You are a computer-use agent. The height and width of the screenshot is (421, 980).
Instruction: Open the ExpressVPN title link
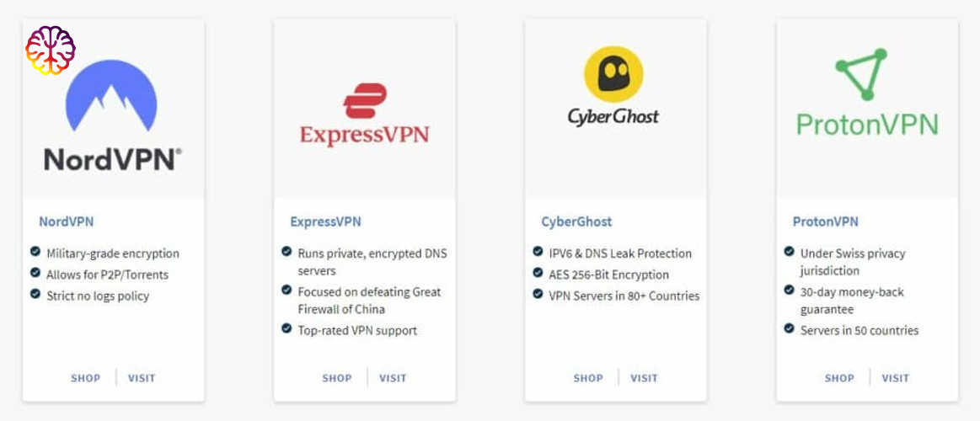tap(325, 221)
